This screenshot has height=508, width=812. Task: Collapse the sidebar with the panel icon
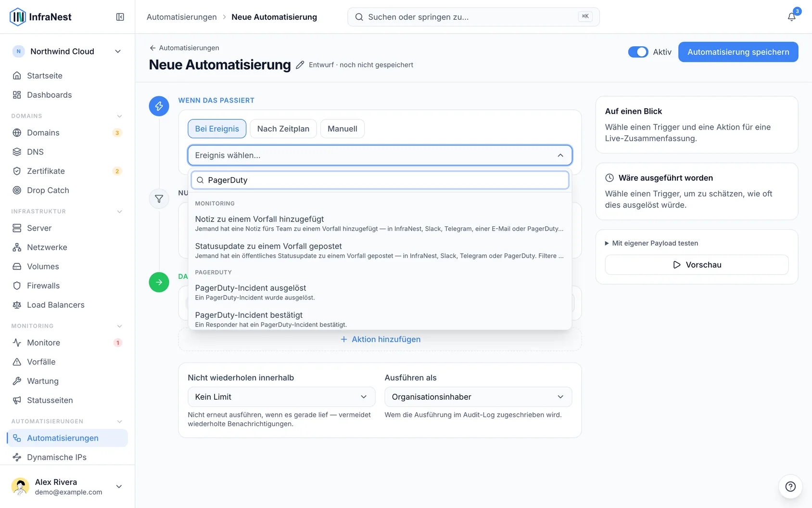pos(120,17)
